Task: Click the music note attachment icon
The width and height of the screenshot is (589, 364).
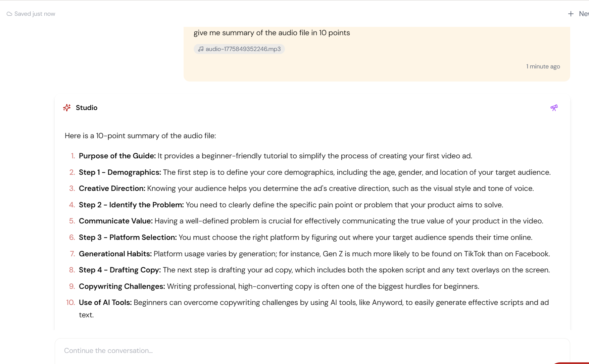Action: coord(201,49)
